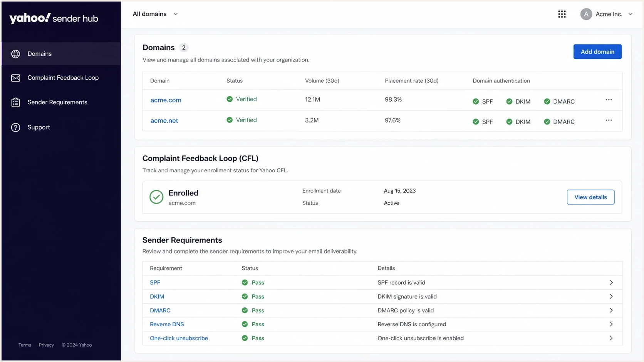Click the Add domain button
This screenshot has height=362, width=644.
[597, 52]
